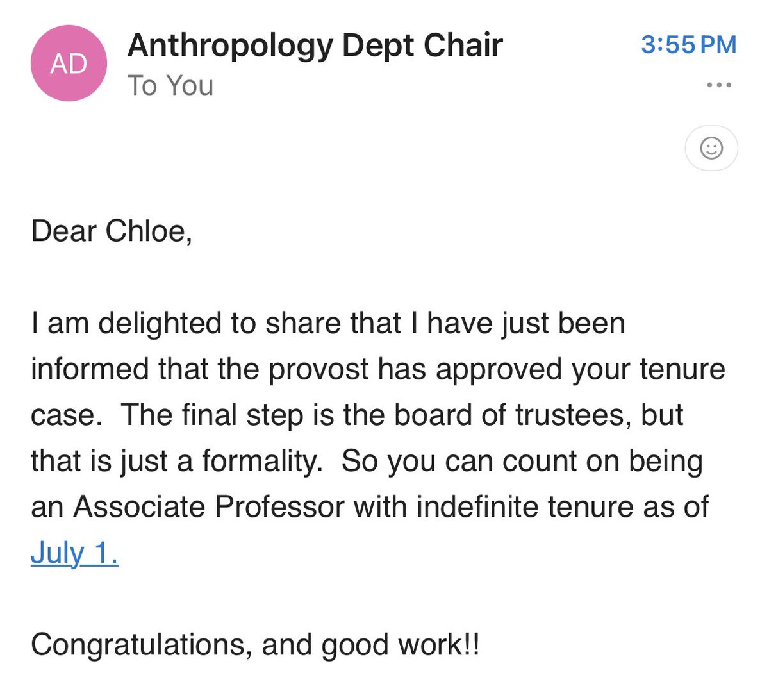Open the three-dot more options menu

coord(718,85)
